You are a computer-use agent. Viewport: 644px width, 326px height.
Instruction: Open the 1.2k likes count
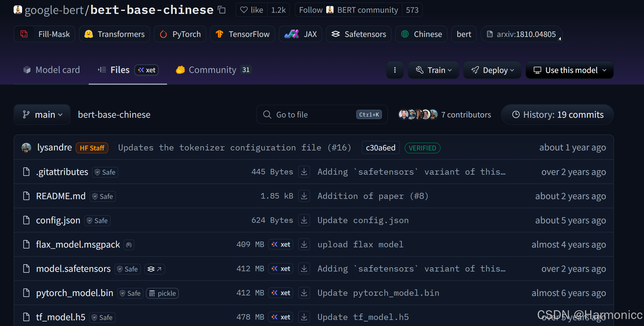click(x=278, y=10)
